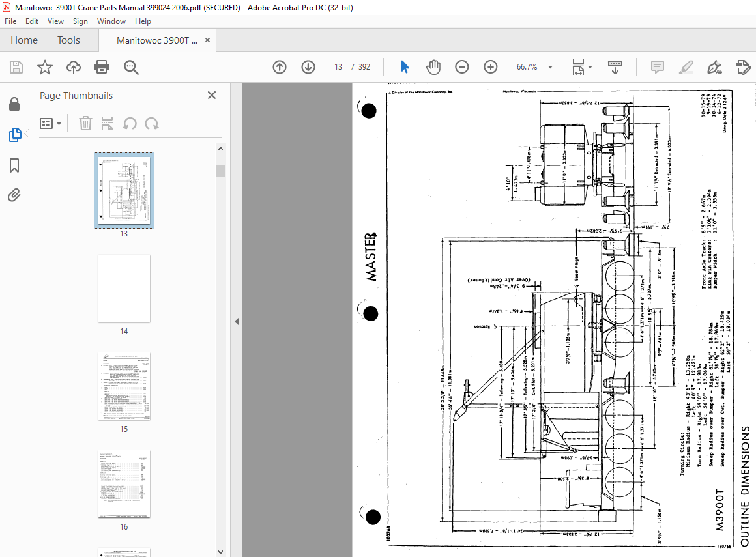Collapse the navigation pane arrow
The image size is (756, 557).
236,321
